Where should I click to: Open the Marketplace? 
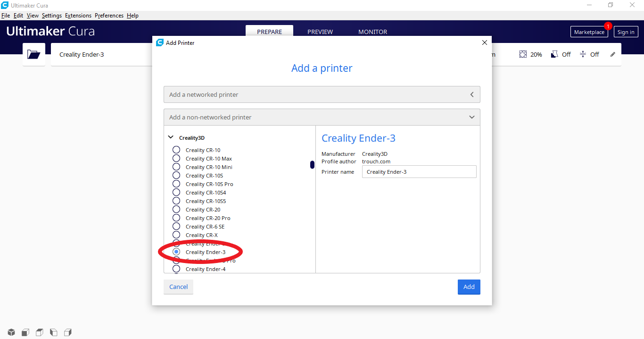pyautogui.click(x=589, y=32)
